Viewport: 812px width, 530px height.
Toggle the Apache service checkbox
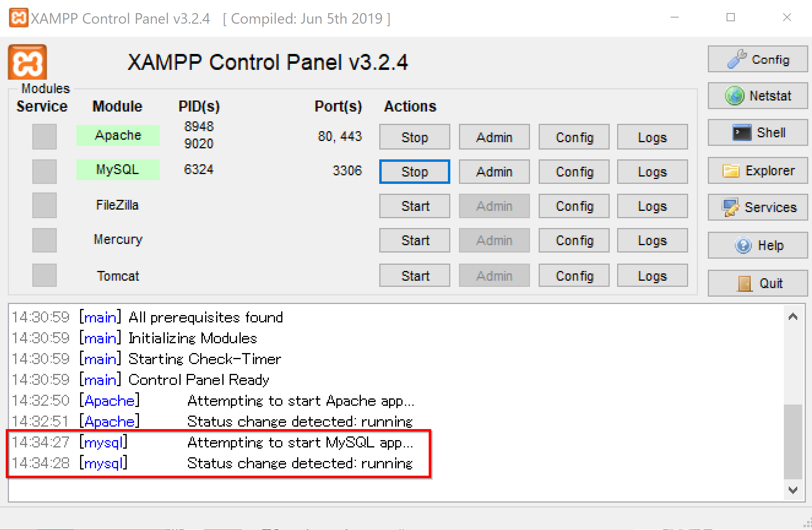coord(45,136)
